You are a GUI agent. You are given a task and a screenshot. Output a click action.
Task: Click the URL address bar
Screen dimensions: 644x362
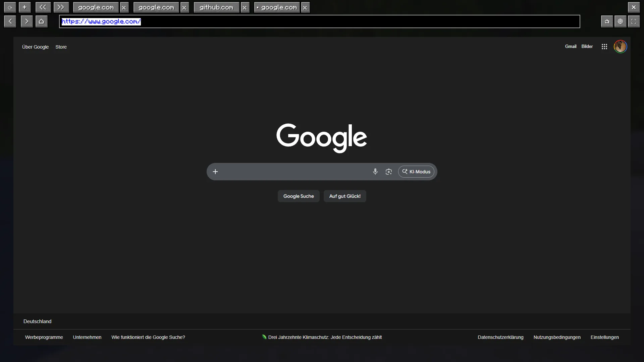click(320, 21)
